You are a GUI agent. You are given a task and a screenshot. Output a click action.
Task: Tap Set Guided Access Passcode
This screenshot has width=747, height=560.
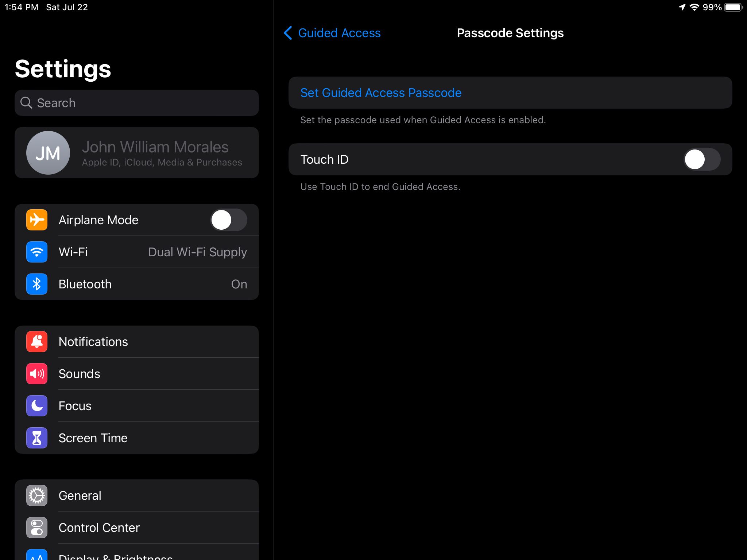[x=381, y=93]
